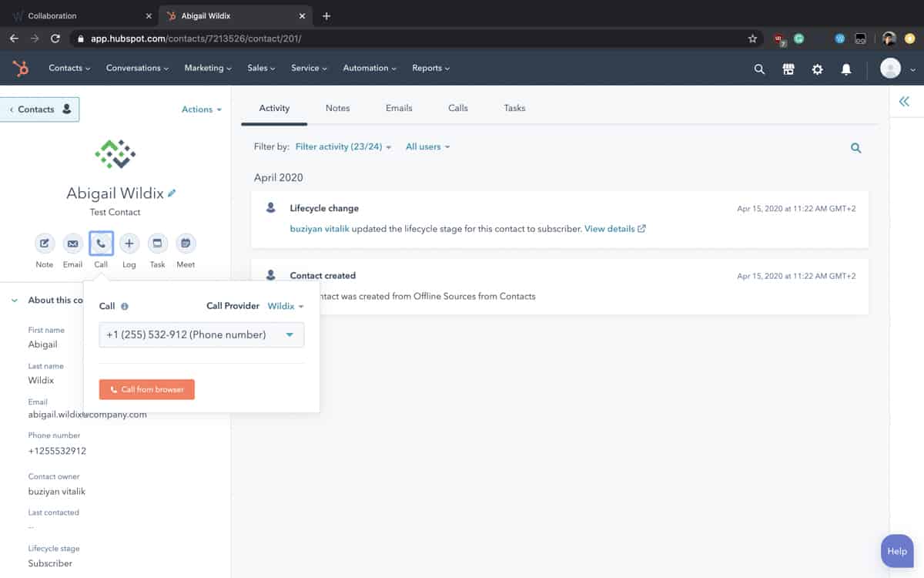Open HubSpot marketplace icon in top bar

point(788,69)
